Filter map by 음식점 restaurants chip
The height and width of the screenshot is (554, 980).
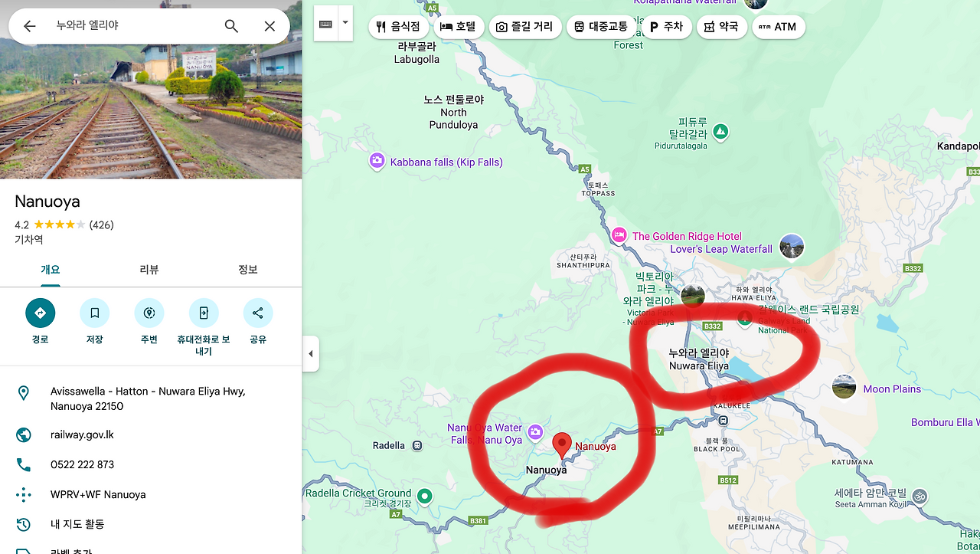[x=399, y=27]
